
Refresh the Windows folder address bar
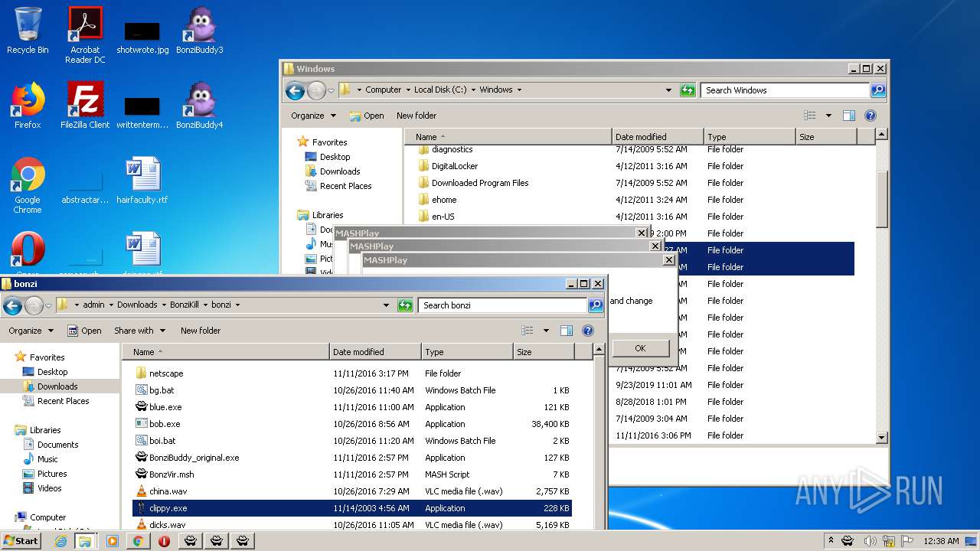[688, 90]
